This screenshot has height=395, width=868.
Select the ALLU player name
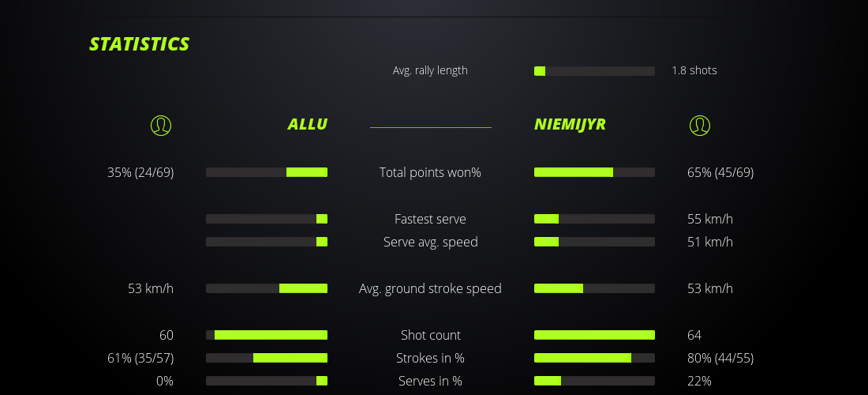coord(307,124)
